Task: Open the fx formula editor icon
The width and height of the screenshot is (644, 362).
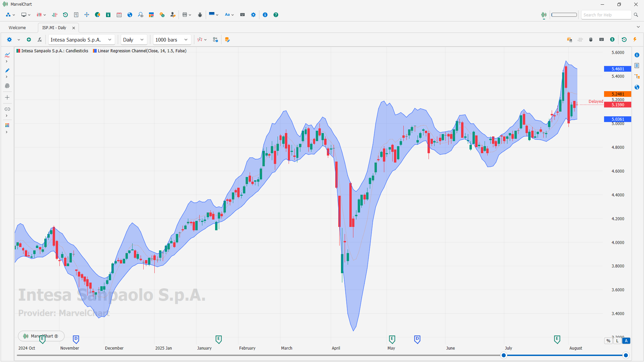Action: pos(40,40)
